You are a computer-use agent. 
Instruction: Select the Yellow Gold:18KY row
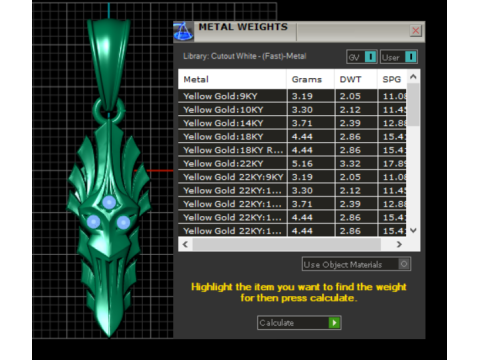292,137
